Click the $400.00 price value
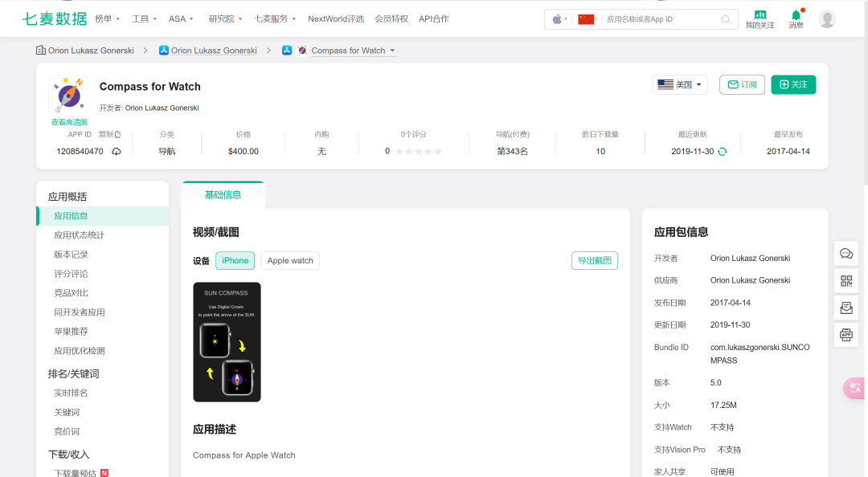Image resolution: width=868 pixels, height=477 pixels. 243,151
